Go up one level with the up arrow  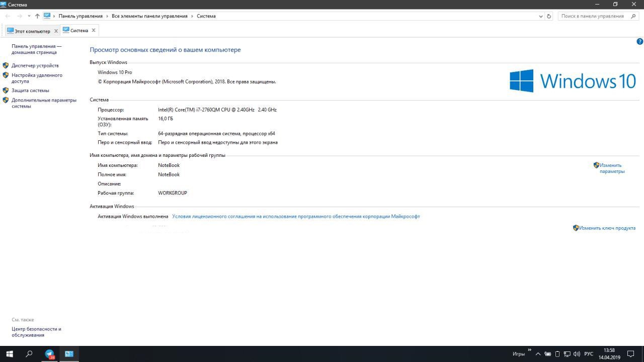(x=37, y=16)
